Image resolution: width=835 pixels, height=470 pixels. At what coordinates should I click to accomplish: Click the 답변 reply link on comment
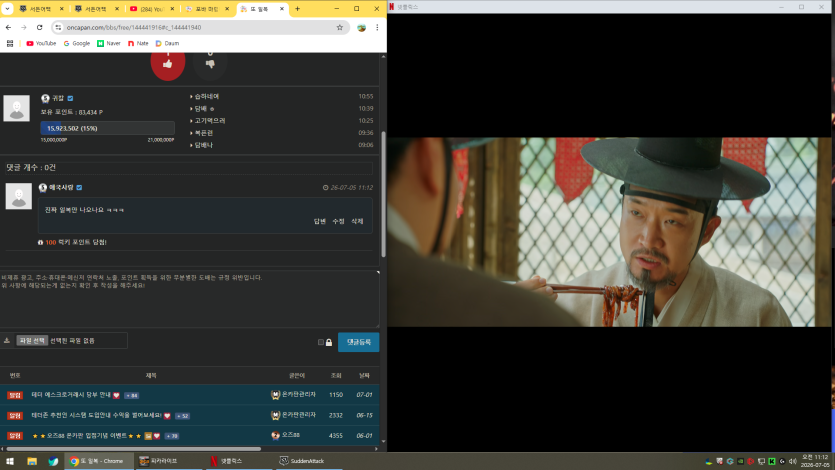pyautogui.click(x=320, y=221)
